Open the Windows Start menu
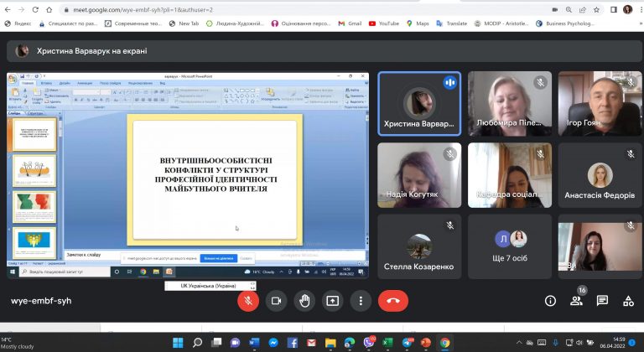 pos(178,343)
